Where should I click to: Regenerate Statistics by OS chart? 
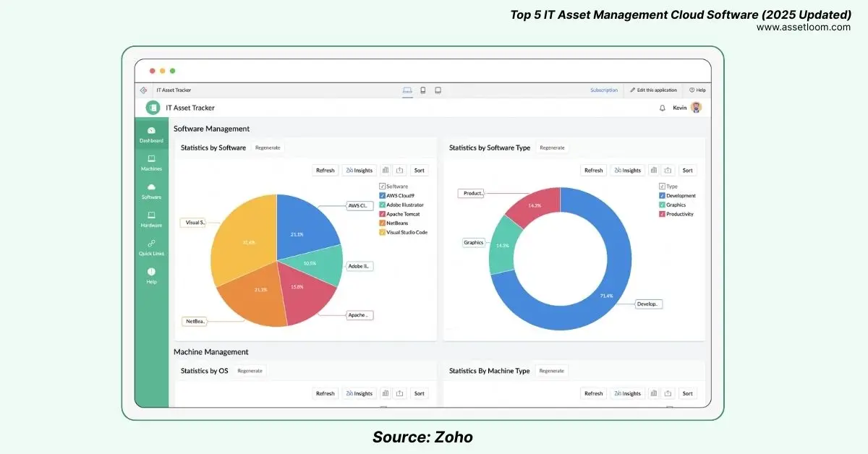click(x=250, y=371)
